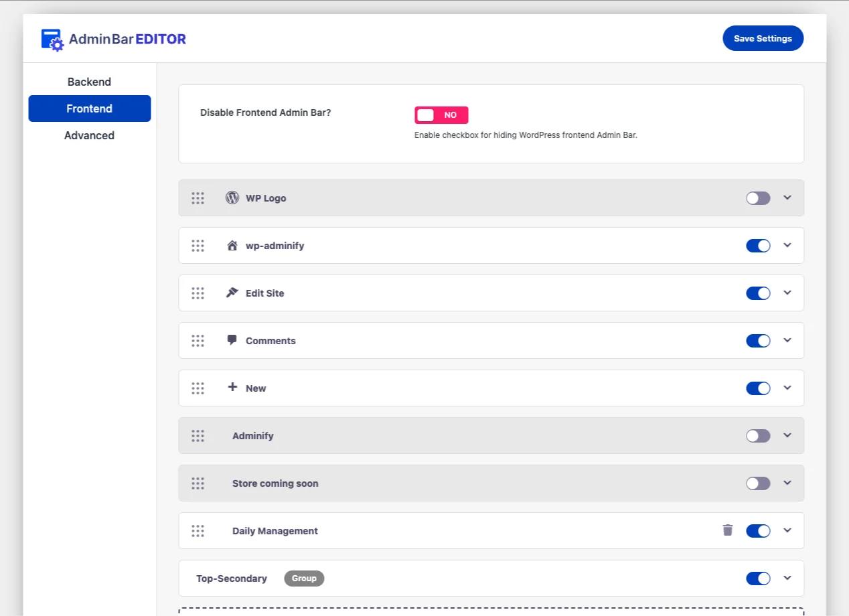
Task: Expand Store coming soon row chevron
Action: click(787, 483)
